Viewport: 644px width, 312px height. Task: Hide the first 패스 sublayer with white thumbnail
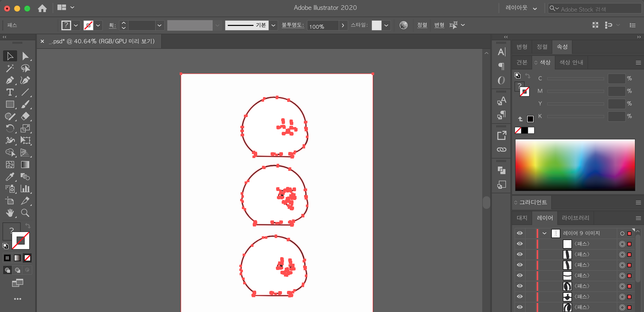520,244
